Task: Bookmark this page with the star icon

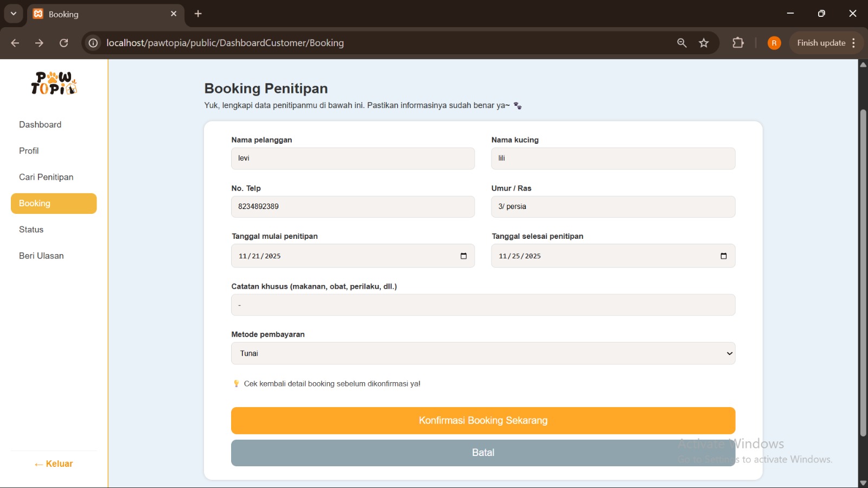Action: coord(704,43)
